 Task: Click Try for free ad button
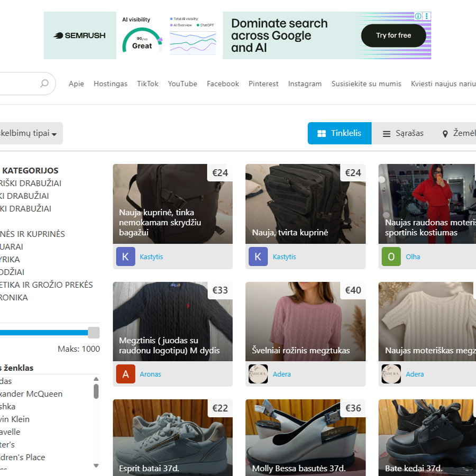click(x=393, y=35)
